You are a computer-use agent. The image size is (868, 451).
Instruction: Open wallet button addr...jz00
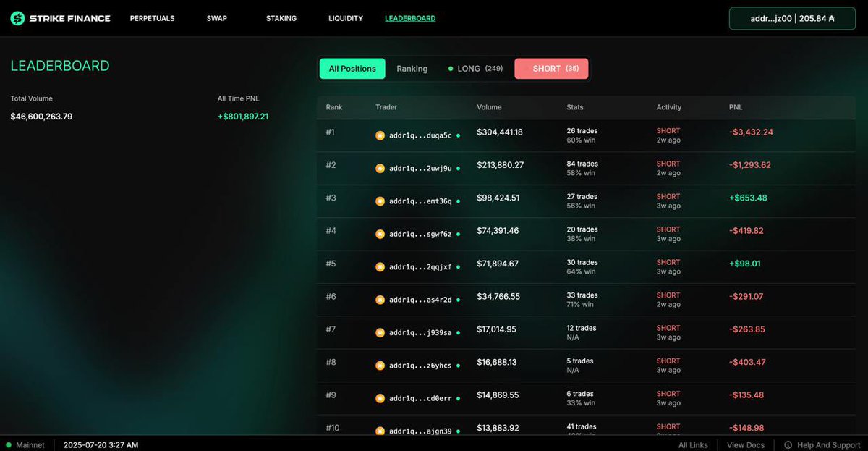[792, 19]
